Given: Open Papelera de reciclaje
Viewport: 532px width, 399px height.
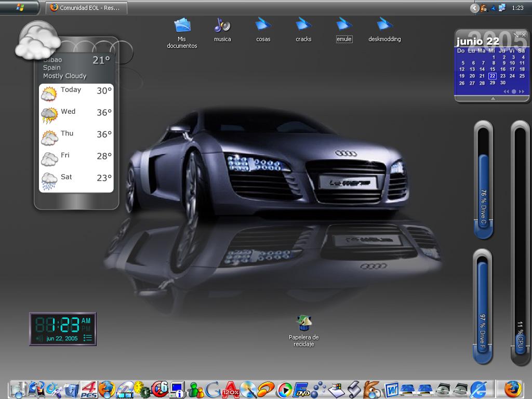Looking at the screenshot, I should coord(304,324).
